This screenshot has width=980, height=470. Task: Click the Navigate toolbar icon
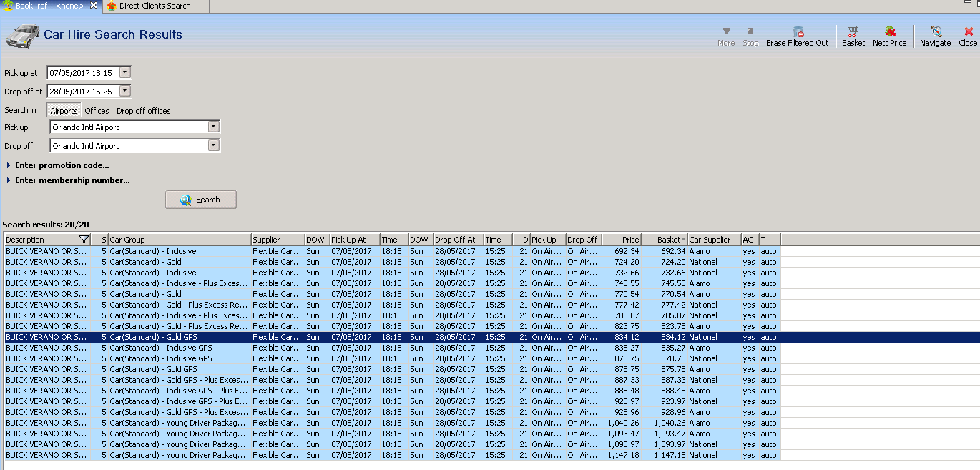935,36
